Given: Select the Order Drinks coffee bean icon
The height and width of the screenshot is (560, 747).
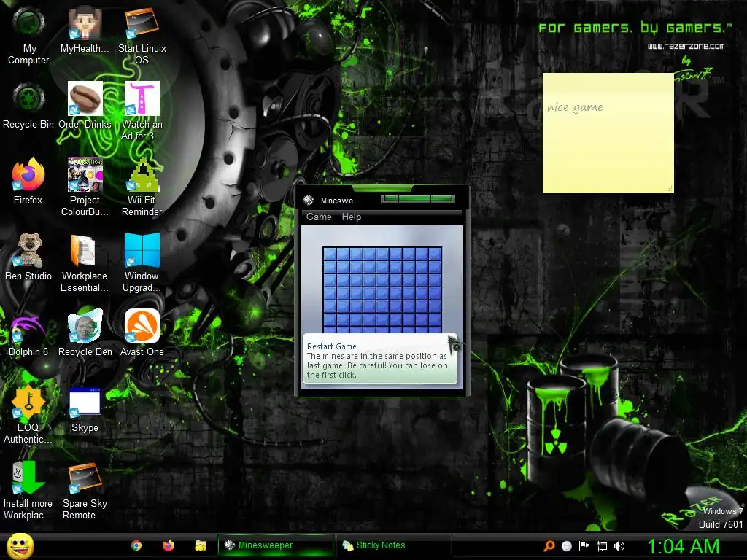Looking at the screenshot, I should click(85, 99).
